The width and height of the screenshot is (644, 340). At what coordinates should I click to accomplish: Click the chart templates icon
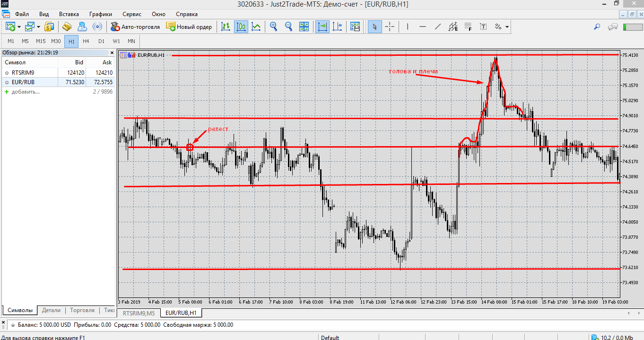pyautogui.click(x=355, y=26)
